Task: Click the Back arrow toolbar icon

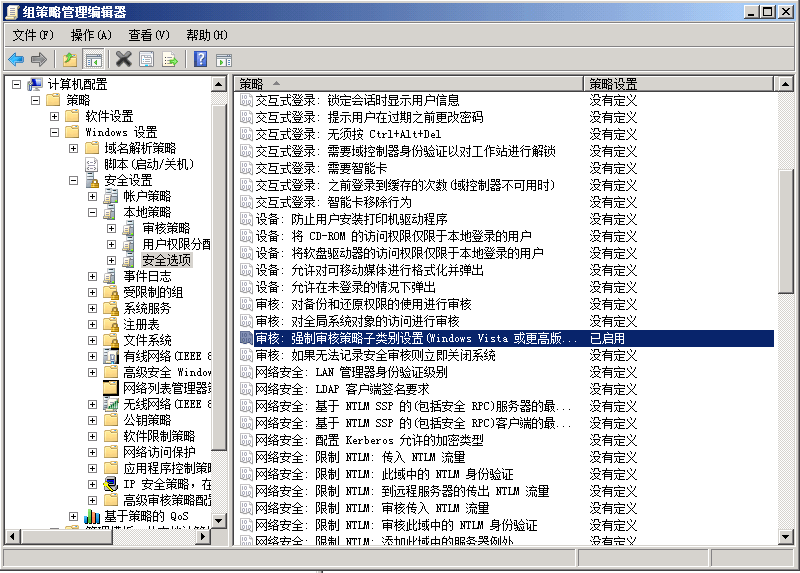Action: (x=16, y=60)
